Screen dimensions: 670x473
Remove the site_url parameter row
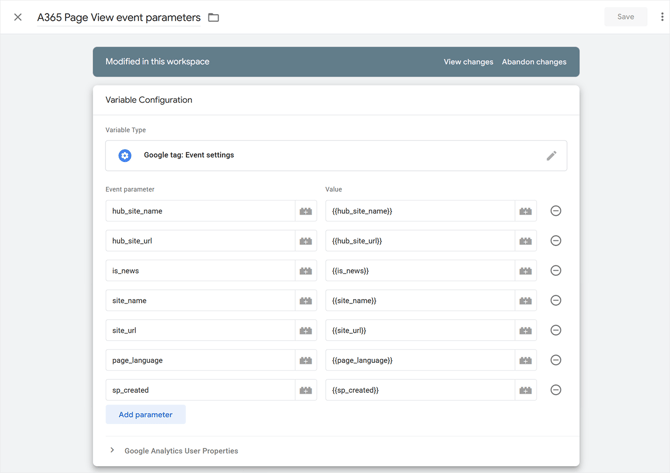click(555, 330)
